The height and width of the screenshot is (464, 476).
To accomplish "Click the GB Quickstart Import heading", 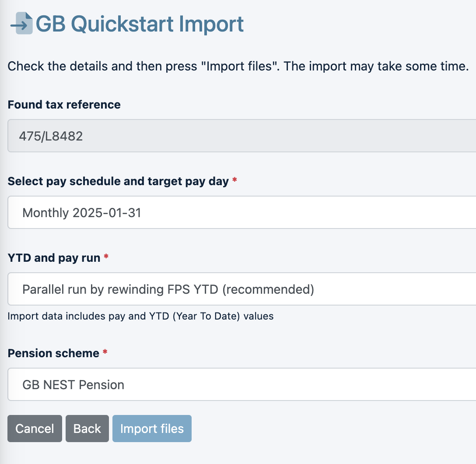I will (x=139, y=25).
